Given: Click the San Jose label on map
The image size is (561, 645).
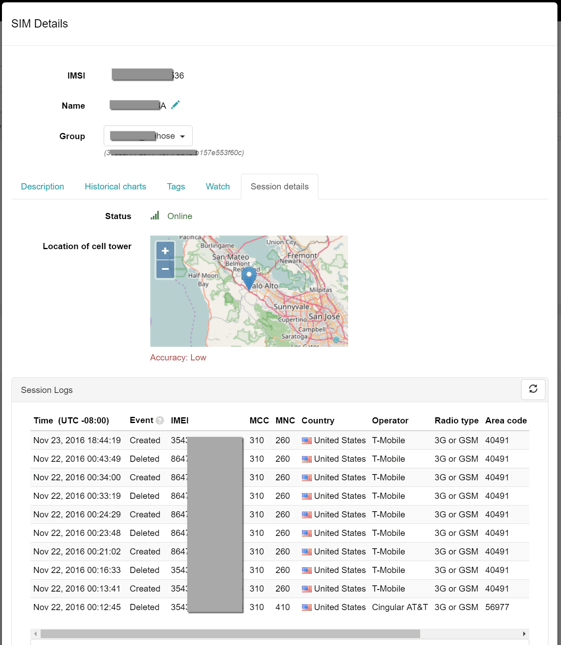Looking at the screenshot, I should coord(324,316).
